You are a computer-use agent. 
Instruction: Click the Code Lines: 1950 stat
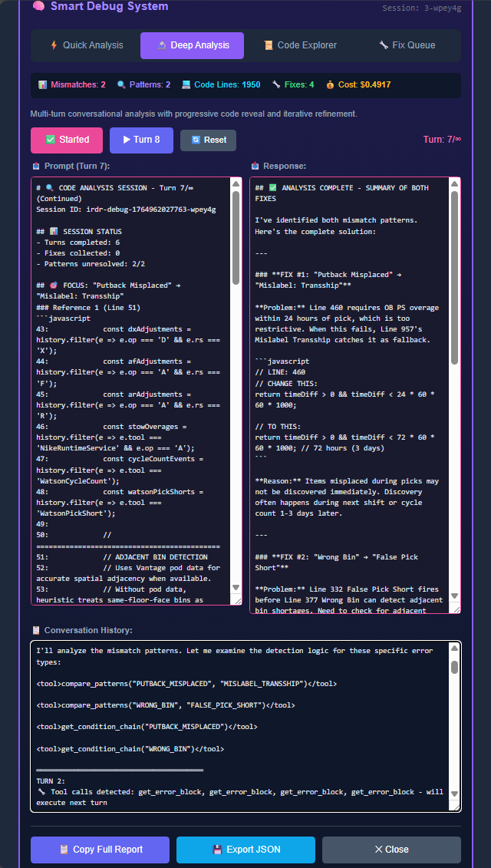point(221,85)
